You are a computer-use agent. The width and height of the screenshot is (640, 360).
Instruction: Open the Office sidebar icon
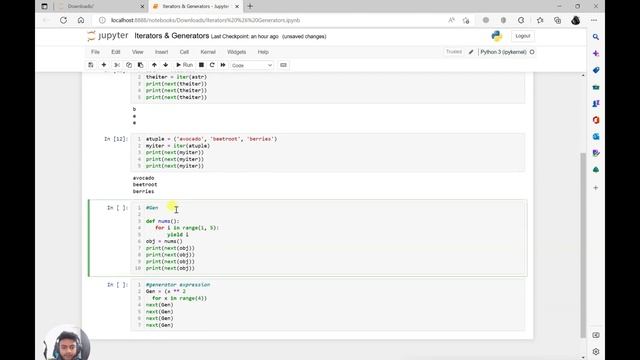click(596, 120)
